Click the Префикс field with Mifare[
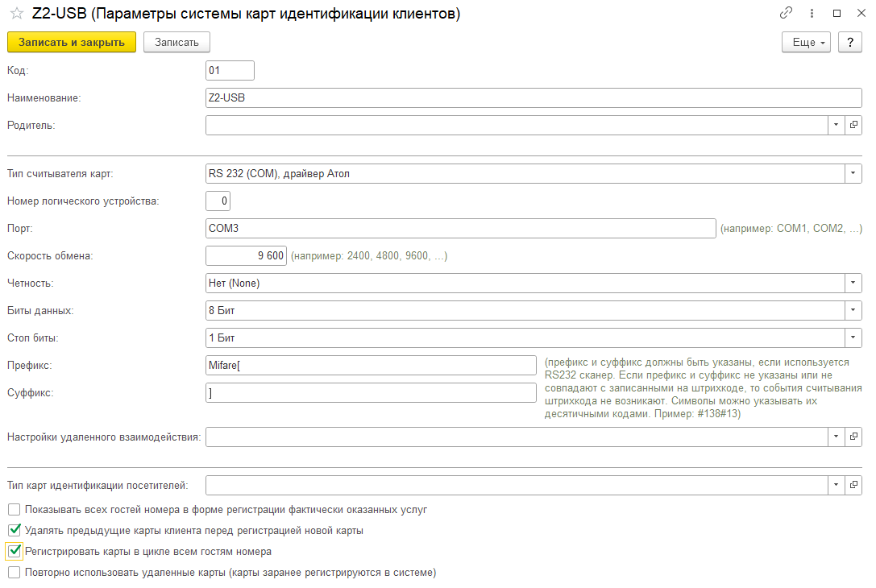The height and width of the screenshot is (588, 876). tap(371, 365)
